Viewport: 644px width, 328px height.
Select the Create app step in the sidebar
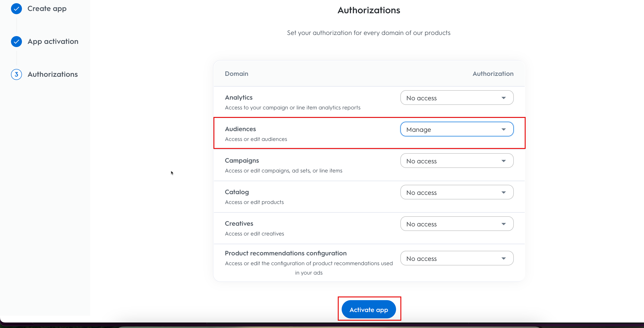coord(47,8)
